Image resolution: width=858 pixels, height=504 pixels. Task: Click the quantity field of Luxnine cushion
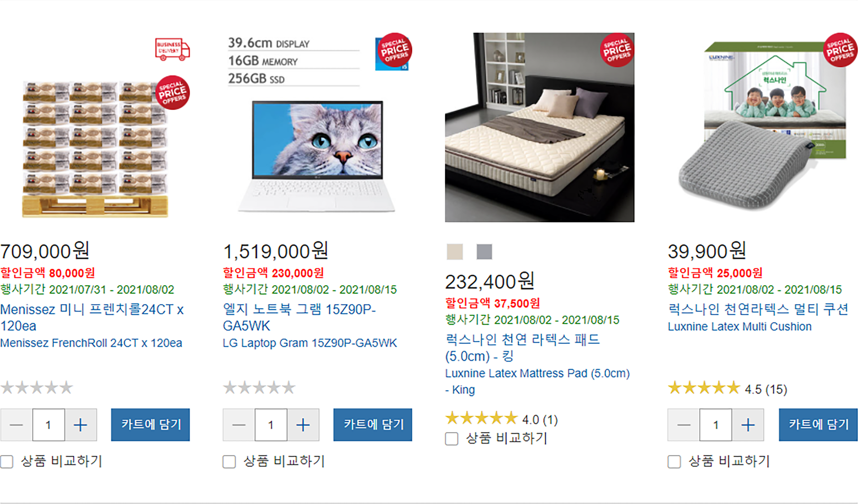pyautogui.click(x=716, y=425)
